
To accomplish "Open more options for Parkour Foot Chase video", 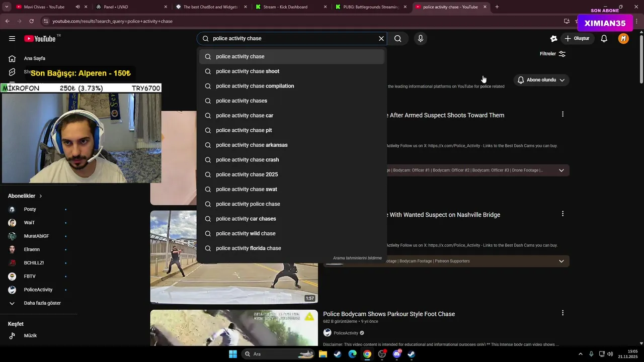I will pos(562,313).
